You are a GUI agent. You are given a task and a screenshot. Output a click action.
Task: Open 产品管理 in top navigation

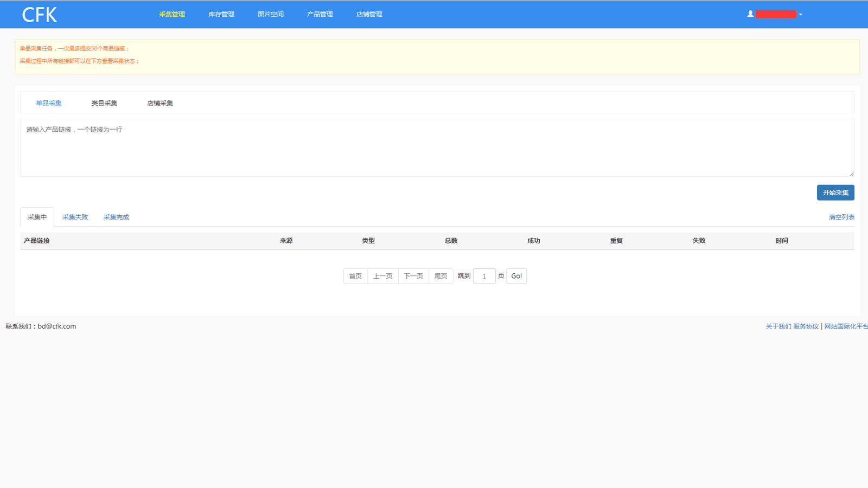tap(320, 15)
